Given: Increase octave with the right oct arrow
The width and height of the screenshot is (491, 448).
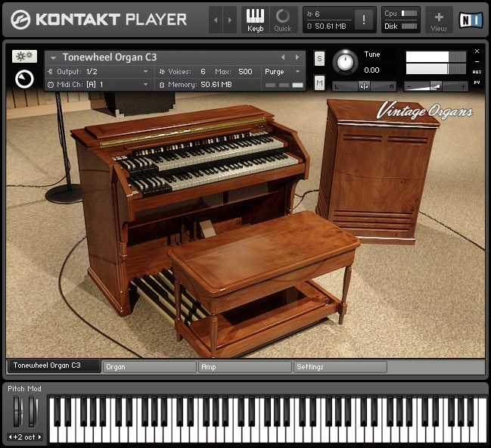Looking at the screenshot, I should pyautogui.click(x=39, y=437).
